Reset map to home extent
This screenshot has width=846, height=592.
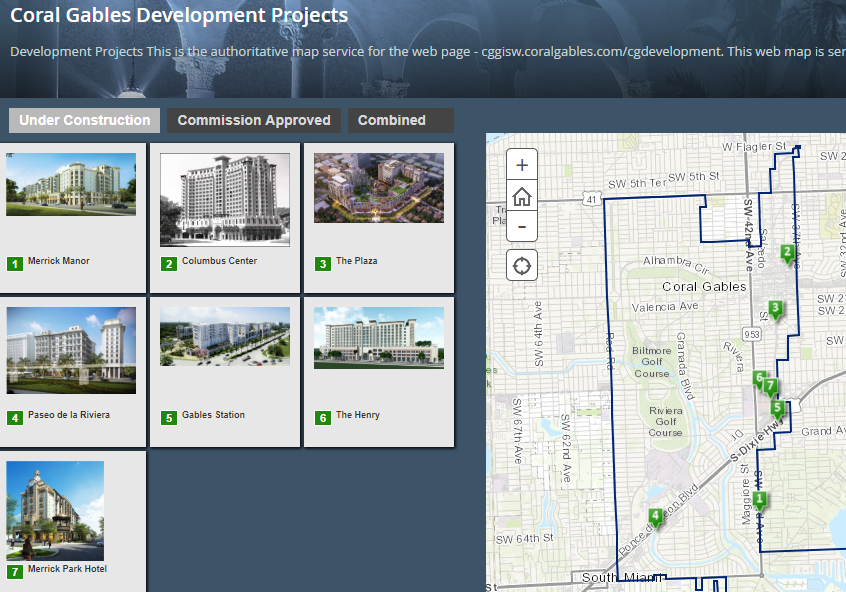coord(522,196)
